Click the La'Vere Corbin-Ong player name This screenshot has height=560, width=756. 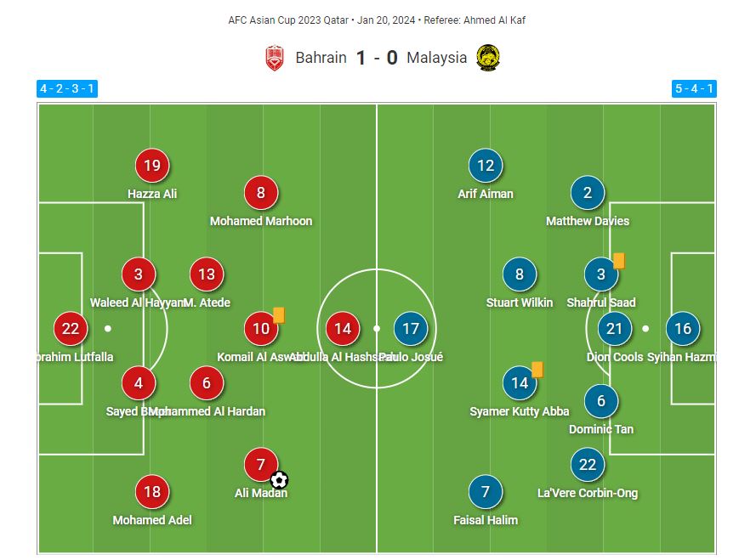point(588,493)
